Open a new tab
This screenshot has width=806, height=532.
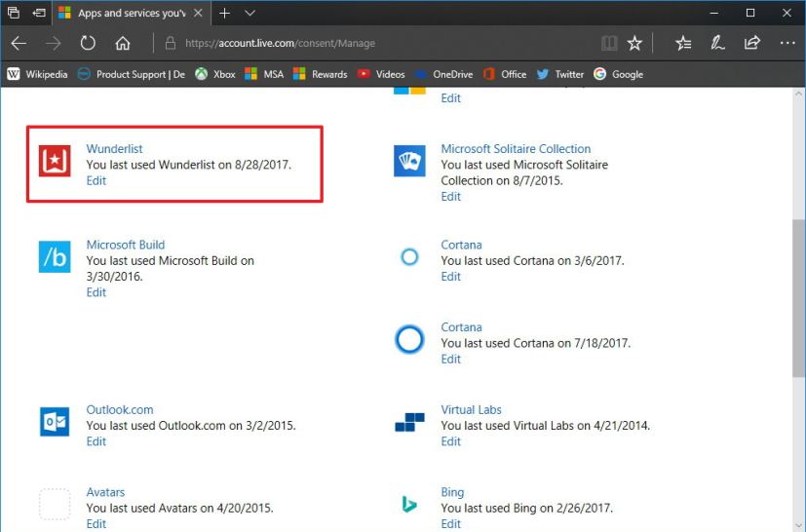click(x=224, y=13)
